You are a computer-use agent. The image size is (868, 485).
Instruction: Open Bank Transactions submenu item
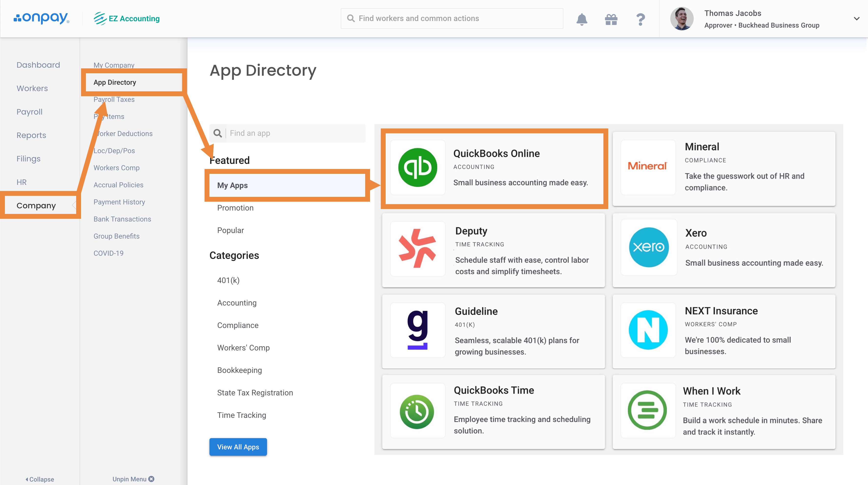click(122, 219)
